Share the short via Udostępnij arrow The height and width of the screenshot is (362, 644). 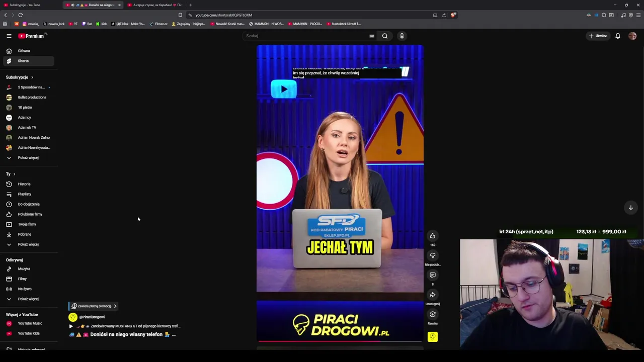click(x=432, y=295)
